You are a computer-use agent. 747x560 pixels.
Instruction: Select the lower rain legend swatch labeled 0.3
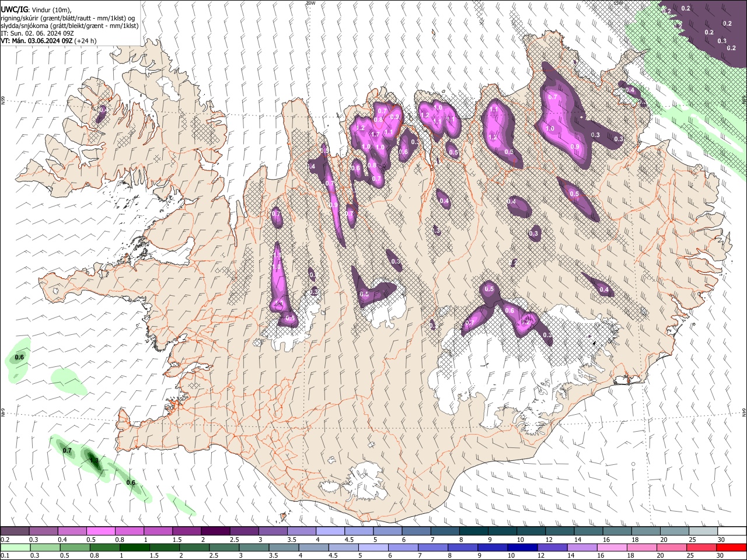pos(45,548)
